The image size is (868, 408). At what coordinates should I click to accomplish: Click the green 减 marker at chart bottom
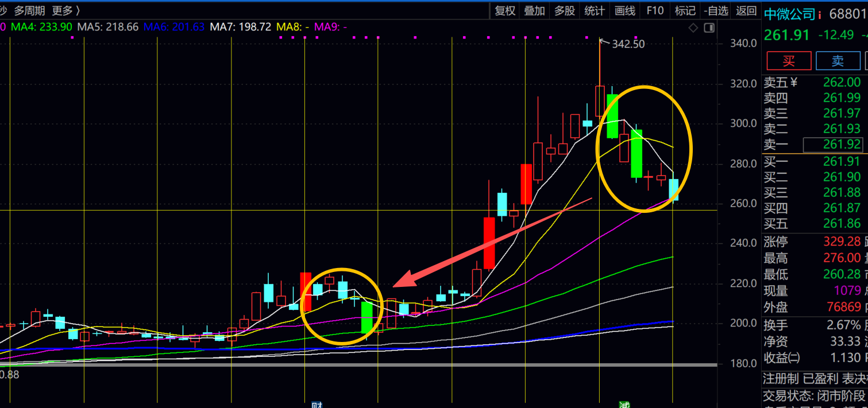click(624, 405)
